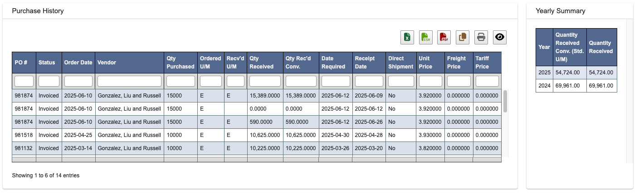Focus the Direct Shipment filter field

[401, 81]
